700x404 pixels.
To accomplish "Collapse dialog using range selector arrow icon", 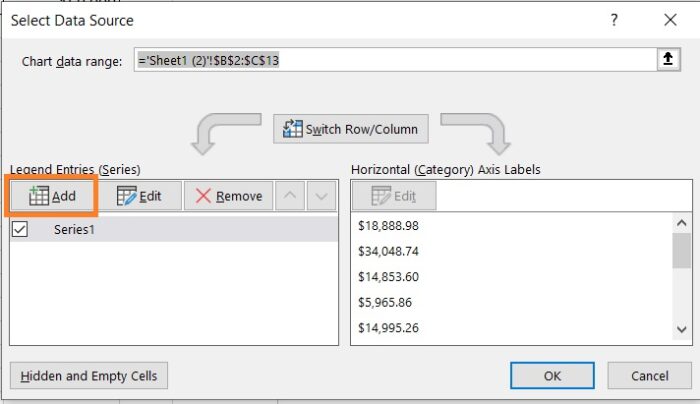I will (x=666, y=61).
